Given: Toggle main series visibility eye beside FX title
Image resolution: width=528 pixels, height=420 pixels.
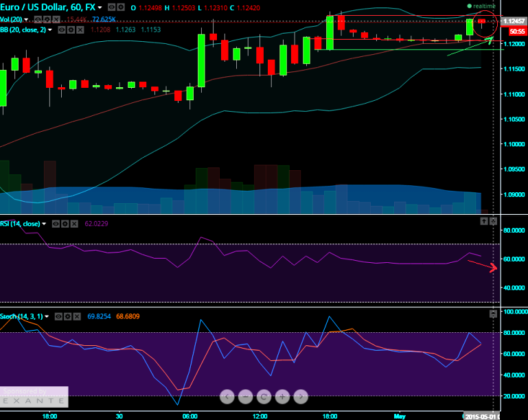Looking at the screenshot, I should coord(112,7).
